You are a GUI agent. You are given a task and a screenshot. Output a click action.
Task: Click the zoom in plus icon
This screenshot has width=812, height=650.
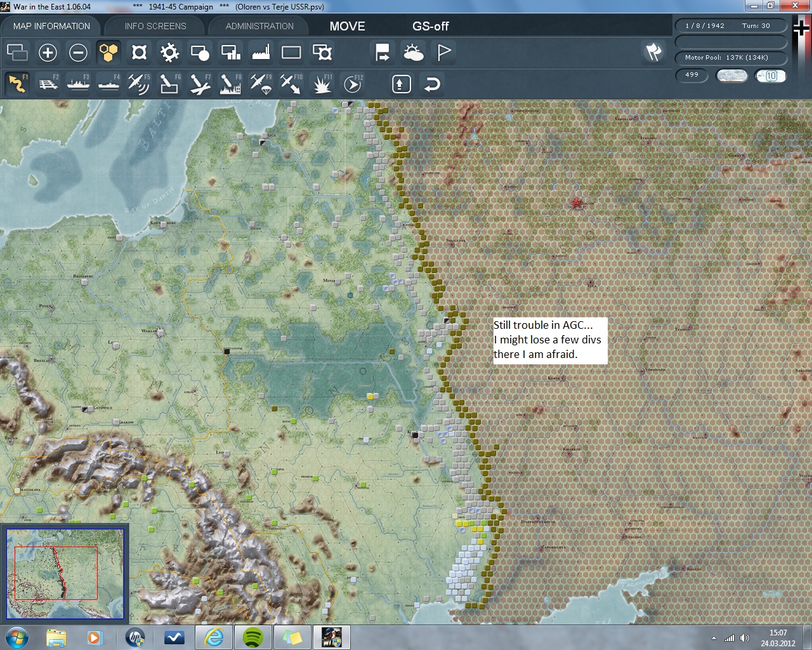click(48, 53)
